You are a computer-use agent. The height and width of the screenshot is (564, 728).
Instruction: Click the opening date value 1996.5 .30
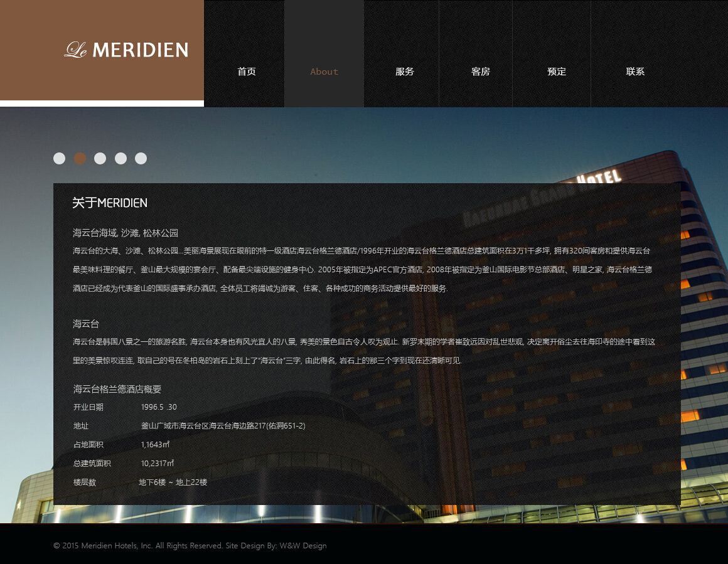tap(159, 407)
